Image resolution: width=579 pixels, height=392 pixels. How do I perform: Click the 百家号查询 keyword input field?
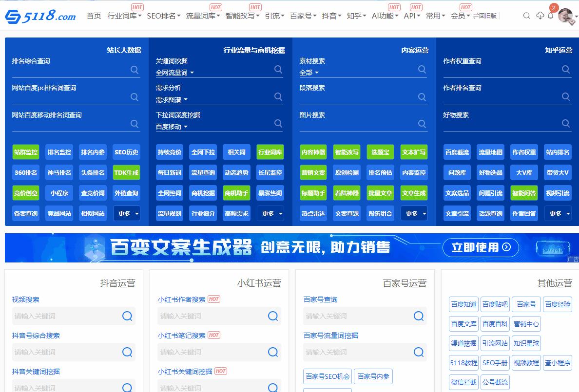(357, 317)
